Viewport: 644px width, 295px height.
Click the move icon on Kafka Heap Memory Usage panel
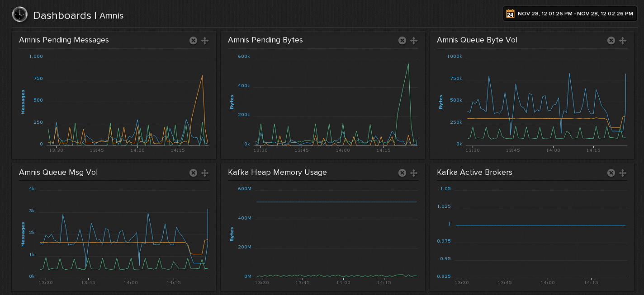click(413, 173)
